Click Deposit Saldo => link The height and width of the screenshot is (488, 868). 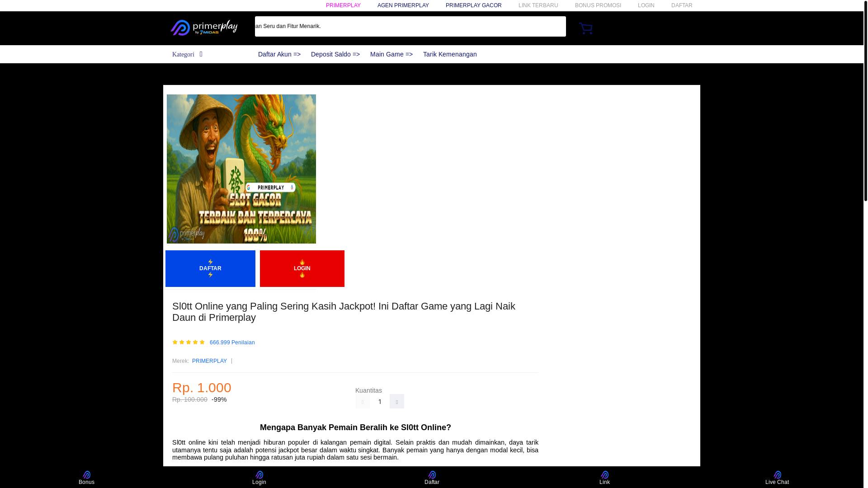(335, 54)
